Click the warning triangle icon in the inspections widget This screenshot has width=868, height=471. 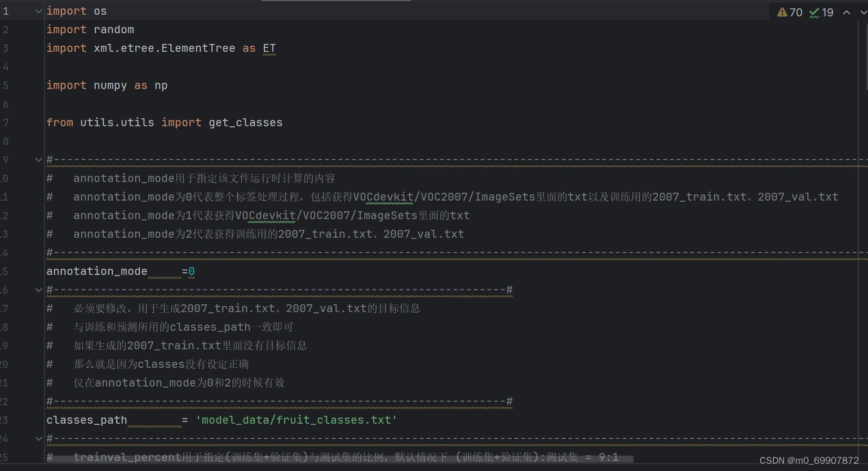click(782, 11)
